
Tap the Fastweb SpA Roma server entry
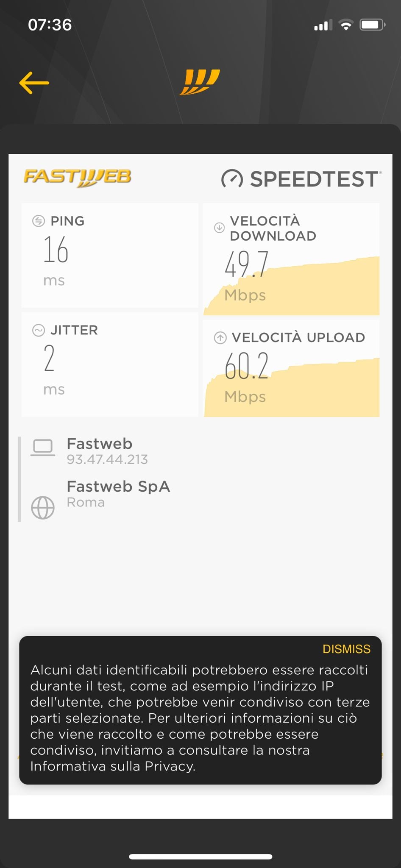[118, 494]
